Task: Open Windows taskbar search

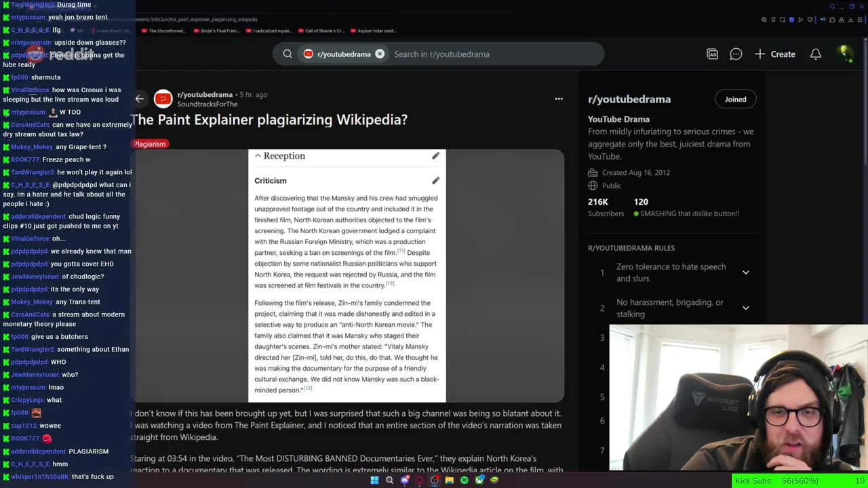Action: 390,481
